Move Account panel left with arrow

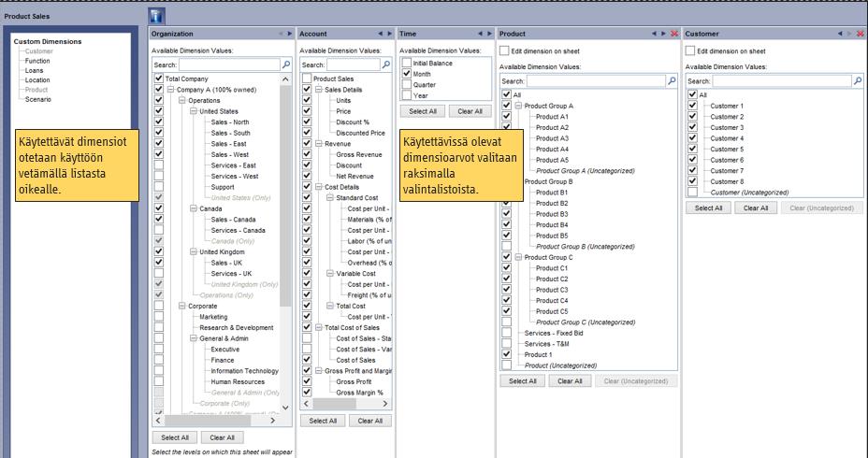[x=381, y=34]
